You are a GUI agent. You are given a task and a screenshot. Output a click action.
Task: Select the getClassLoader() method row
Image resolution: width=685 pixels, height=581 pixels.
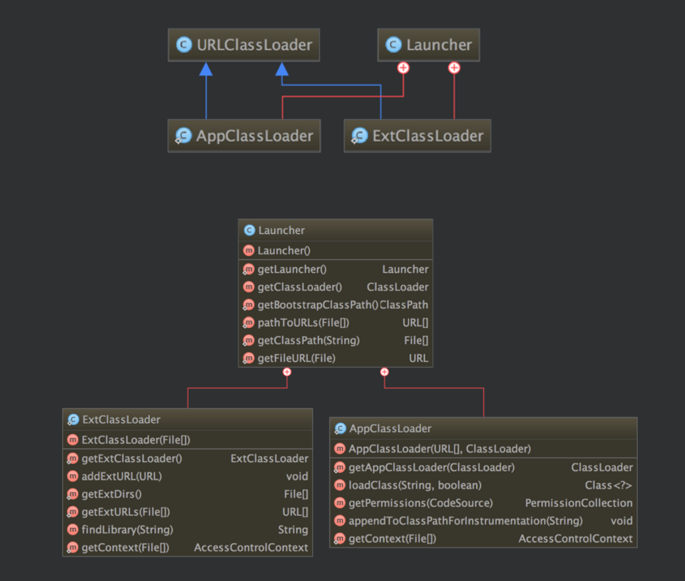coord(335,287)
